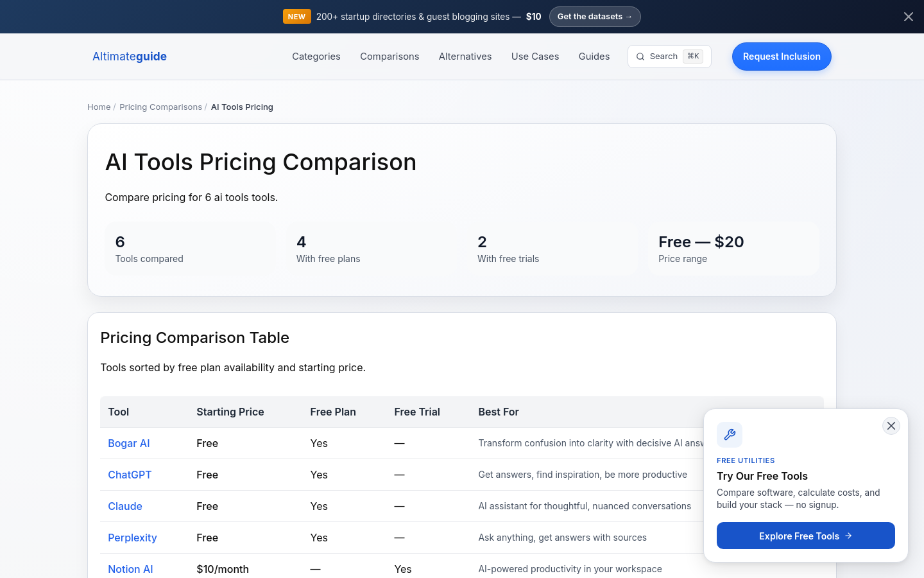
Task: Click Claude's Best For description
Action: point(585,506)
